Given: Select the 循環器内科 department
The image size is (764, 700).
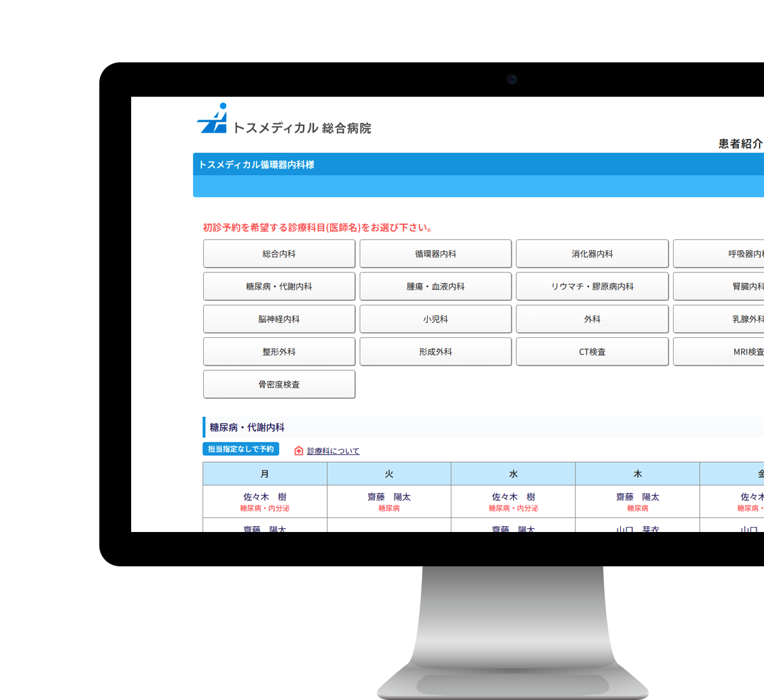Looking at the screenshot, I should point(435,253).
